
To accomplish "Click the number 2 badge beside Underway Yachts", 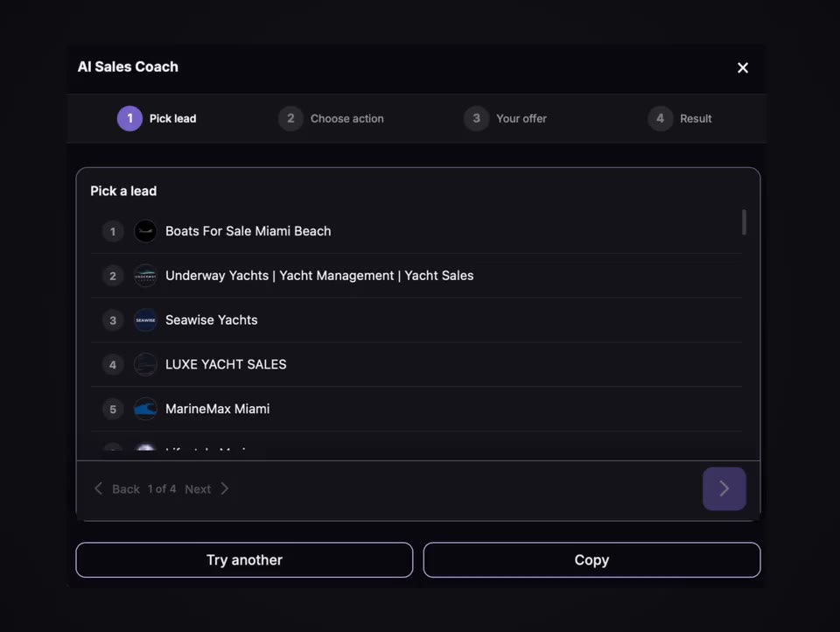I will pos(113,276).
